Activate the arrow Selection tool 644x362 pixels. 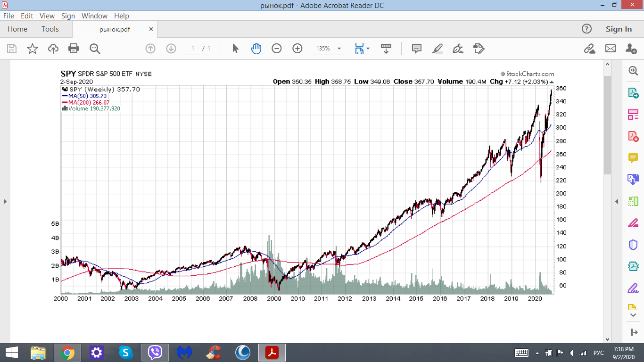coord(236,49)
